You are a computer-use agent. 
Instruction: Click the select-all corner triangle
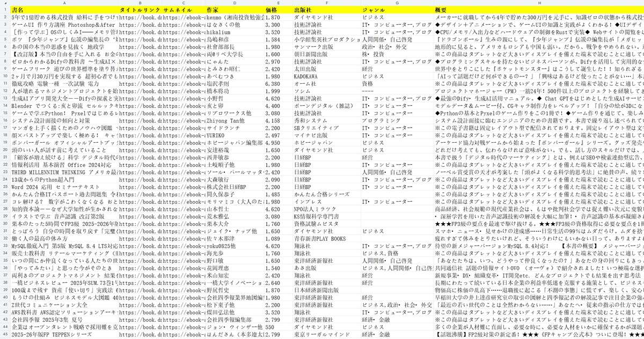pos(5,3)
